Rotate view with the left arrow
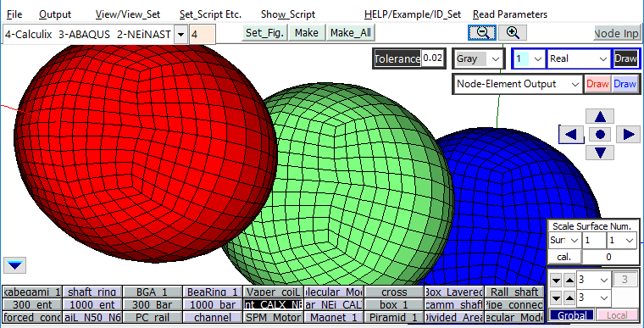The width and height of the screenshot is (644, 328). point(571,135)
